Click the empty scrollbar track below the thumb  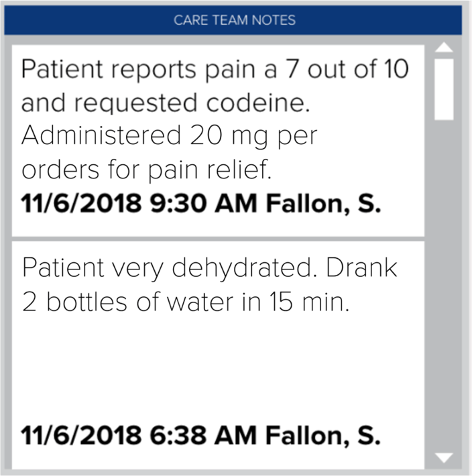point(444,282)
